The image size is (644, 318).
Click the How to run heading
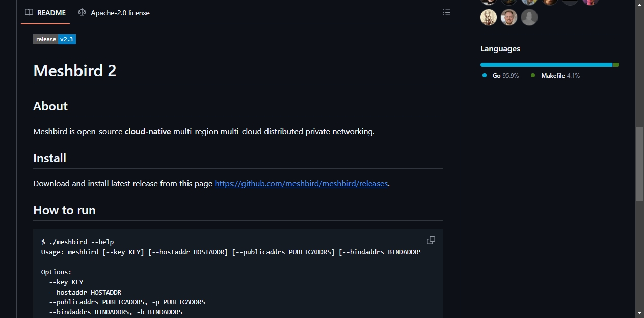[64, 210]
